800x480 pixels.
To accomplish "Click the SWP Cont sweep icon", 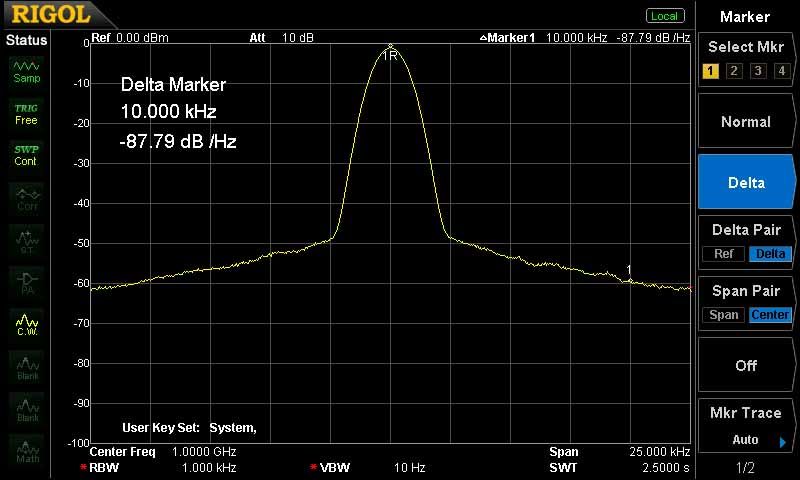I will tap(26, 155).
